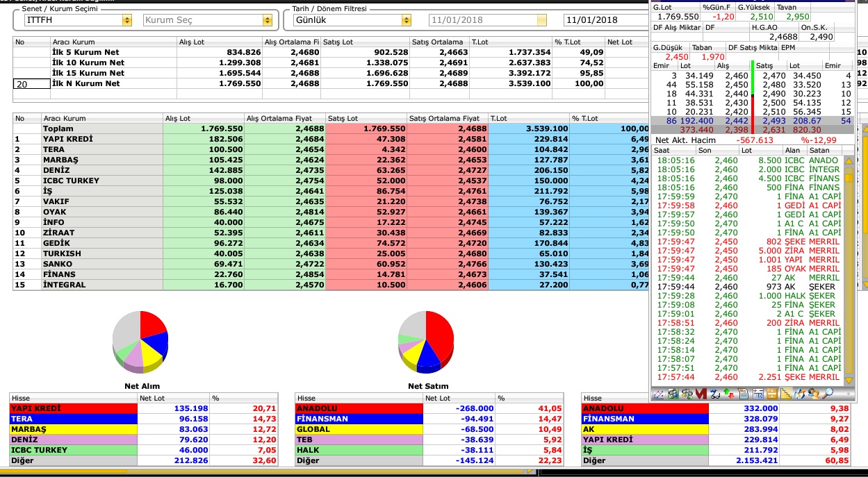
Task: Click the red M icon
Action: click(x=701, y=394)
